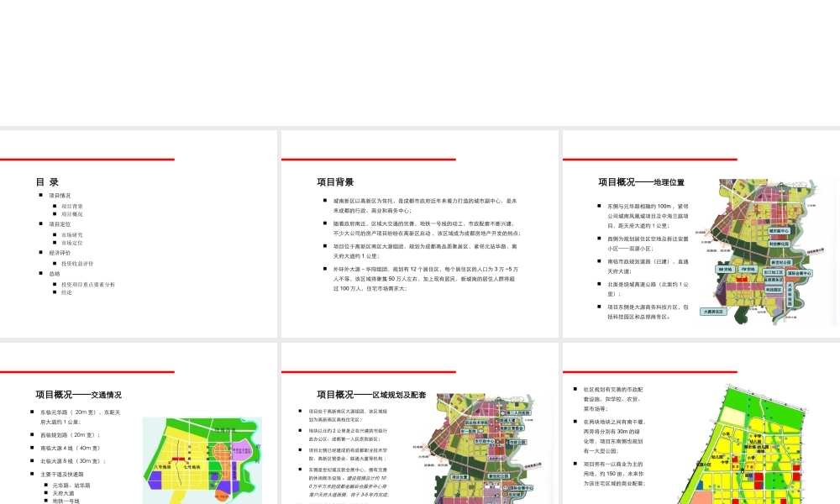This screenshot has height=504, width=840.
Task: Select the untitled slide with the green-yellow community map
Action: click(701, 423)
